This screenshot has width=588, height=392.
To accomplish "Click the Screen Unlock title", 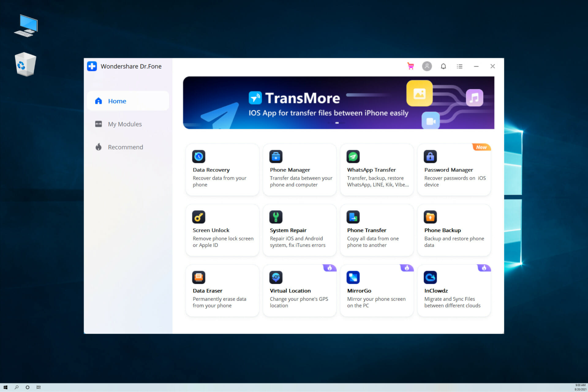I will [x=211, y=230].
